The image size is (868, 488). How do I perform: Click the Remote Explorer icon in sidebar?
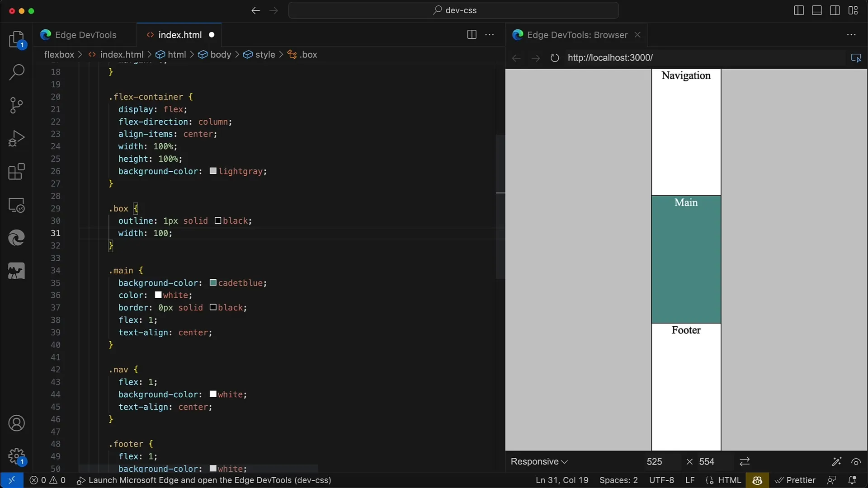(16, 205)
